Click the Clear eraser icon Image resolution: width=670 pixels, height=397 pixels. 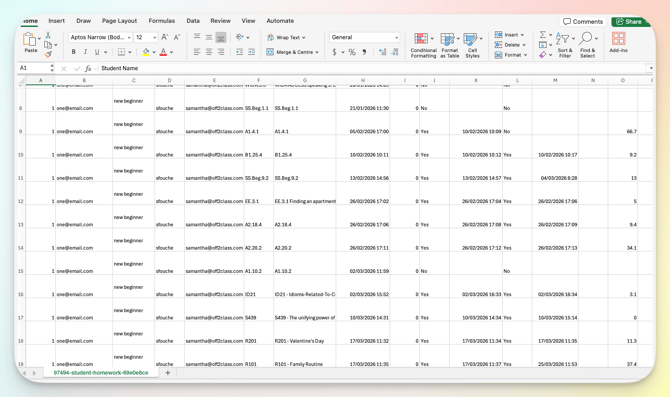click(543, 55)
